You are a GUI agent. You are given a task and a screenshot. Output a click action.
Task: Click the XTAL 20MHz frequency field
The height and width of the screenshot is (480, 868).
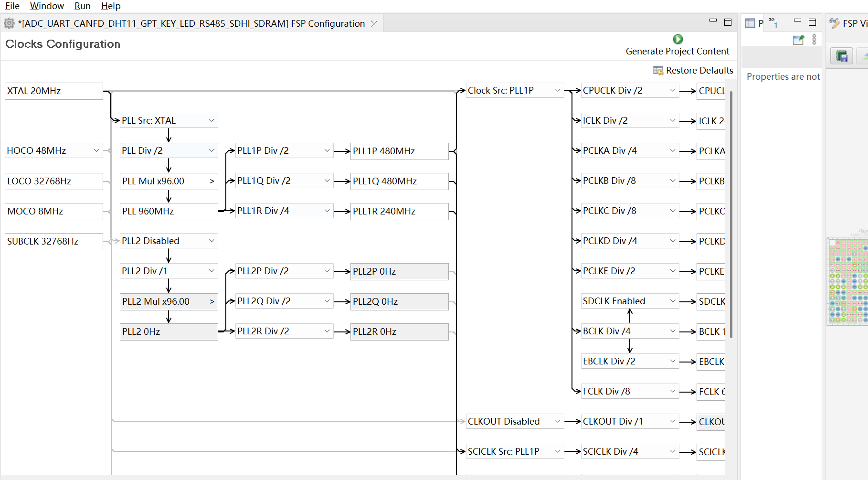coord(54,91)
